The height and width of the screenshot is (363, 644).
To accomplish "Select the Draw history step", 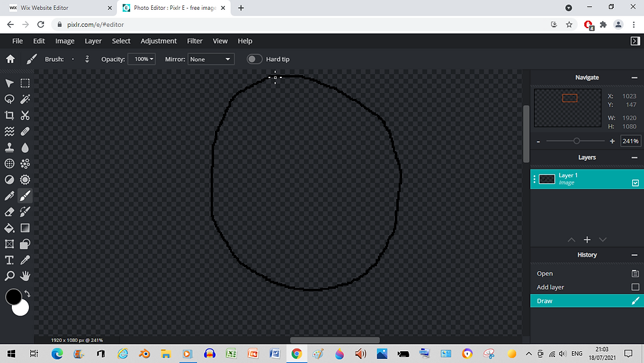I will point(587,301).
